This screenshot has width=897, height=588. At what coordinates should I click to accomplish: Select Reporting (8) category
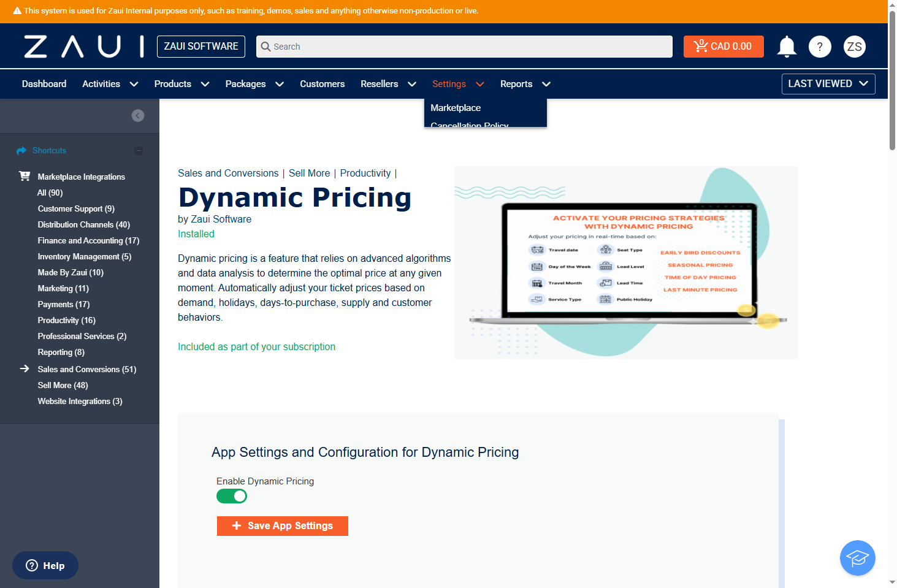click(61, 352)
